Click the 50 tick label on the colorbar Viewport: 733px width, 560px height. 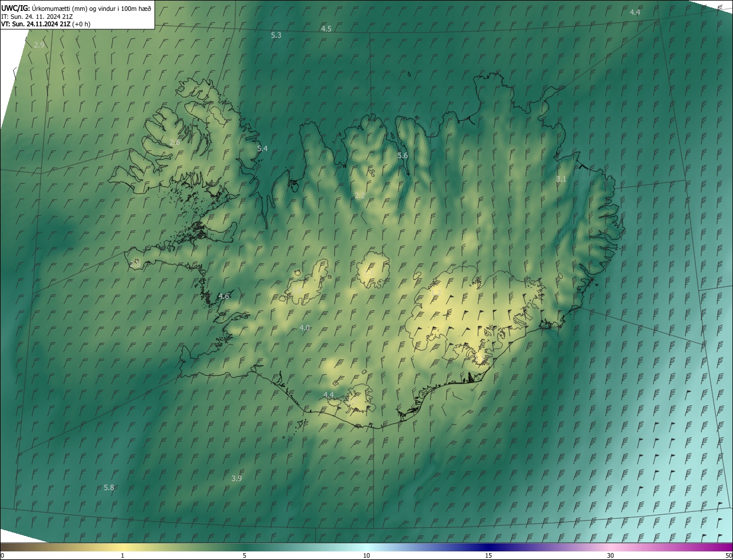tap(728, 555)
